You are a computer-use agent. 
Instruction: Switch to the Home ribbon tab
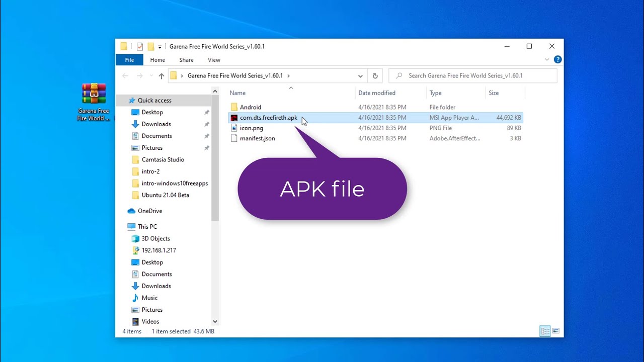(157, 60)
